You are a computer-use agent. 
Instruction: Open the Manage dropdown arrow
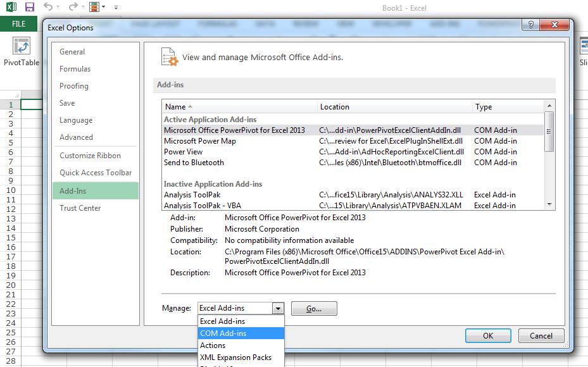pyautogui.click(x=278, y=309)
